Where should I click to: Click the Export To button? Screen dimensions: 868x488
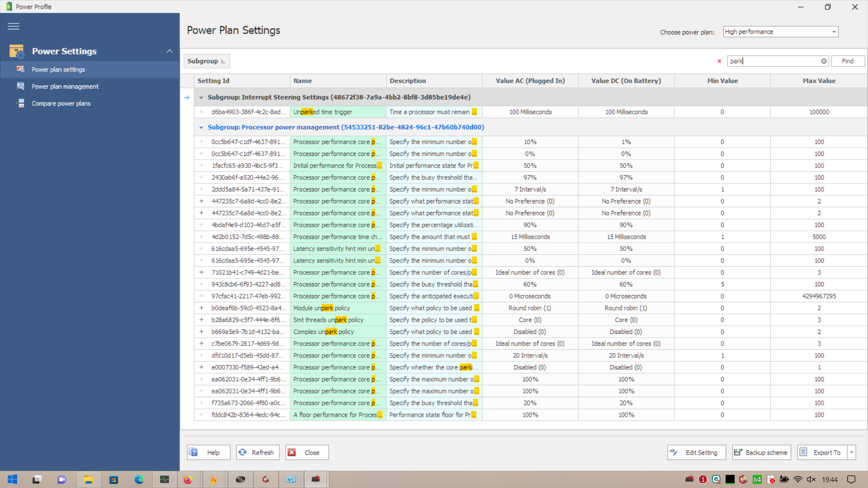click(x=822, y=452)
